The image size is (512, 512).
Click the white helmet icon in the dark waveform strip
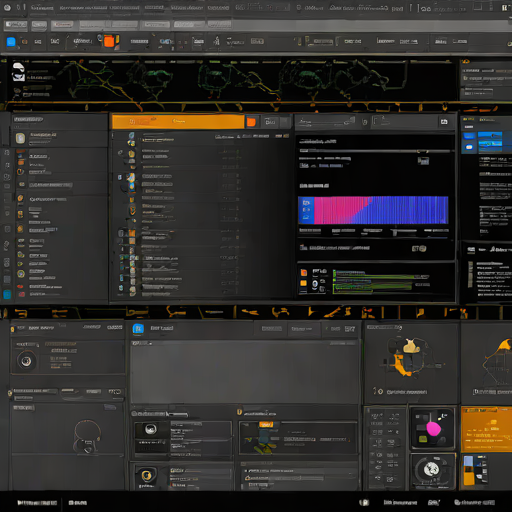(19, 71)
